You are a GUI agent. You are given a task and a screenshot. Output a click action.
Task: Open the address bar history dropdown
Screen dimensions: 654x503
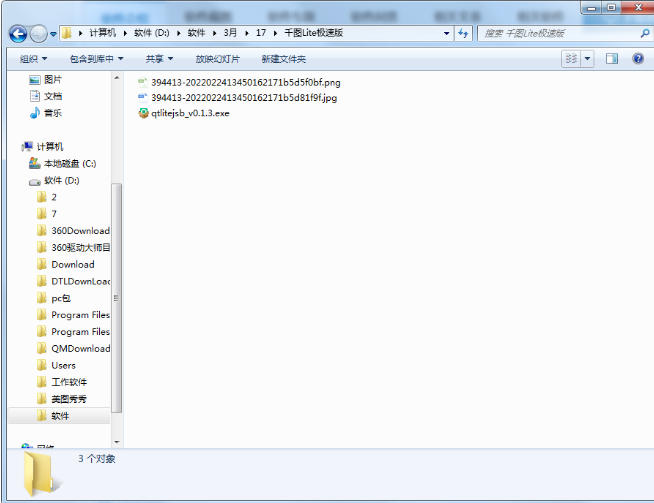pos(446,33)
